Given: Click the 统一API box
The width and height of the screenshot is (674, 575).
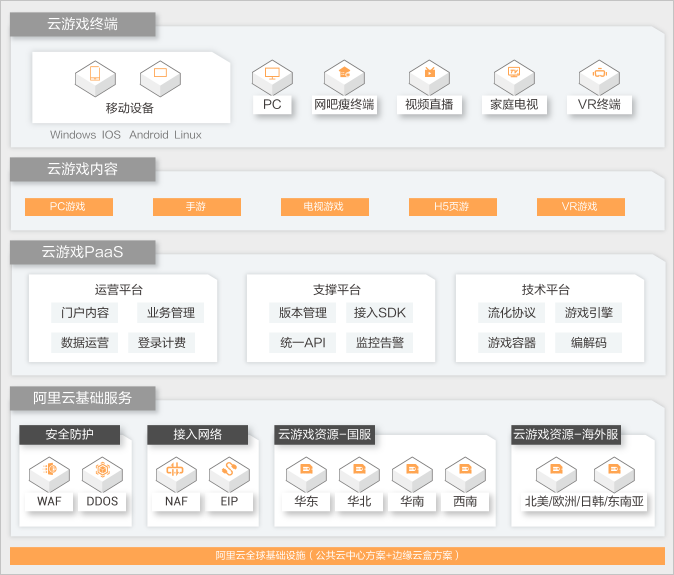Looking at the screenshot, I should coord(303,343).
